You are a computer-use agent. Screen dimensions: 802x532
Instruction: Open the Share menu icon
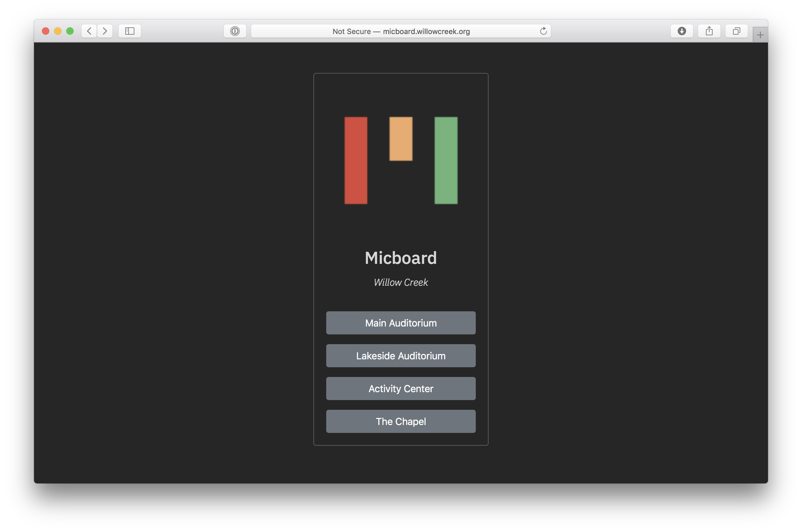tap(709, 31)
